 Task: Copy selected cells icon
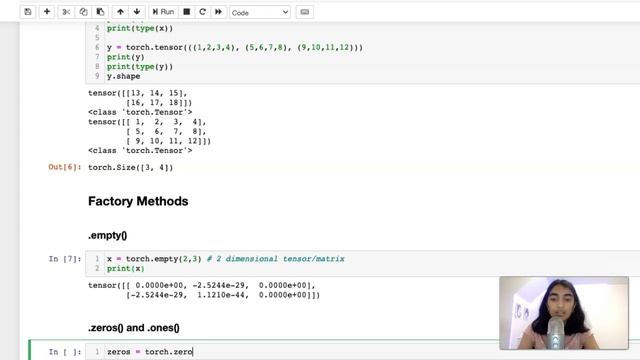pos(83,12)
